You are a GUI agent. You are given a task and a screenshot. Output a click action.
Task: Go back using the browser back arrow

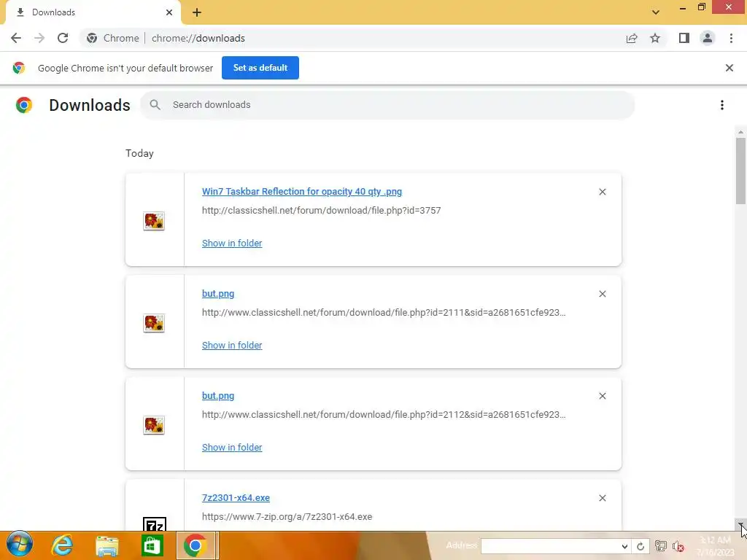tap(16, 38)
